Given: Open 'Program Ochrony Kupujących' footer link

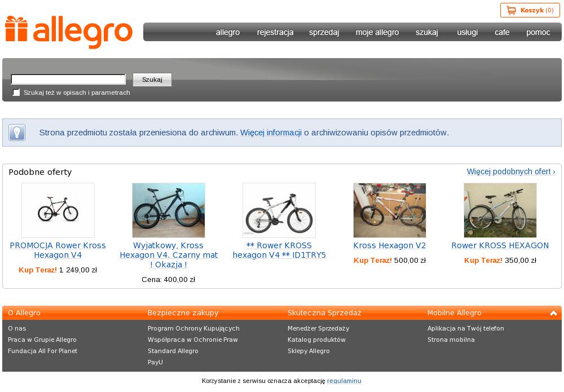Looking at the screenshot, I should click(x=193, y=328).
